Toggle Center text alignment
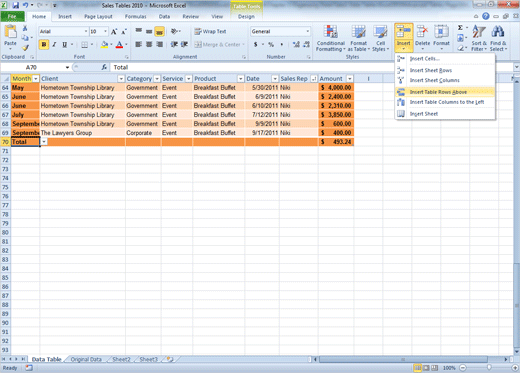Viewport: 520px width, 373px height. [149, 44]
